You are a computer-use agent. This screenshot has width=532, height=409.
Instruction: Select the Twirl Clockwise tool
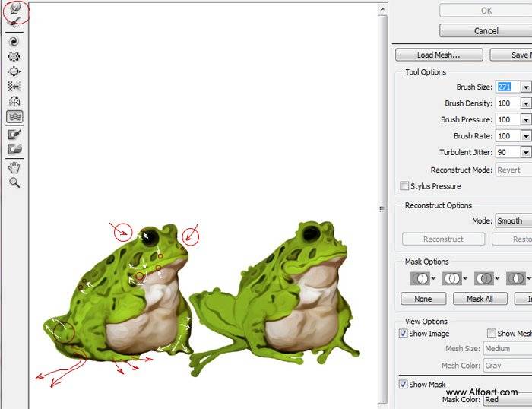tap(14, 42)
